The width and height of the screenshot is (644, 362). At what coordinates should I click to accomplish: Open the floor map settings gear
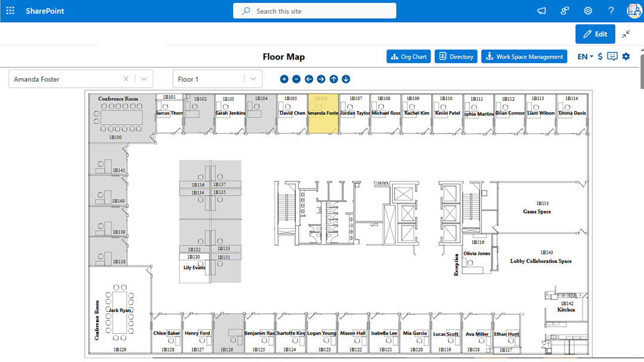[626, 56]
